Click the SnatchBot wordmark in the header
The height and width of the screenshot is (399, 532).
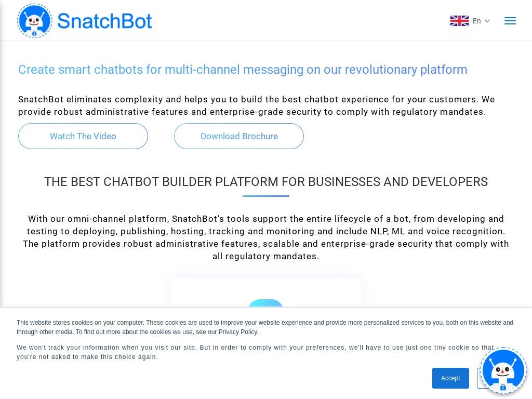[105, 21]
